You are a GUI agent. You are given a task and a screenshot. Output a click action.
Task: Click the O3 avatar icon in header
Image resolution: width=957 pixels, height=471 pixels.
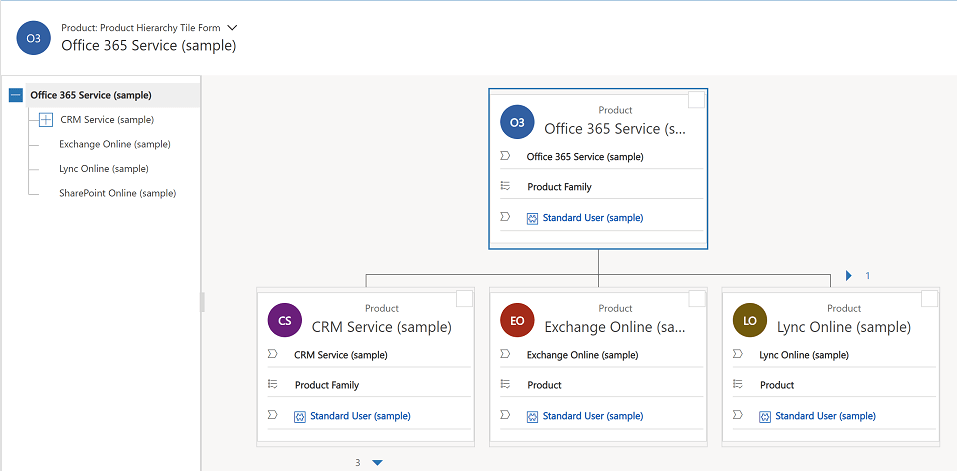click(x=34, y=38)
